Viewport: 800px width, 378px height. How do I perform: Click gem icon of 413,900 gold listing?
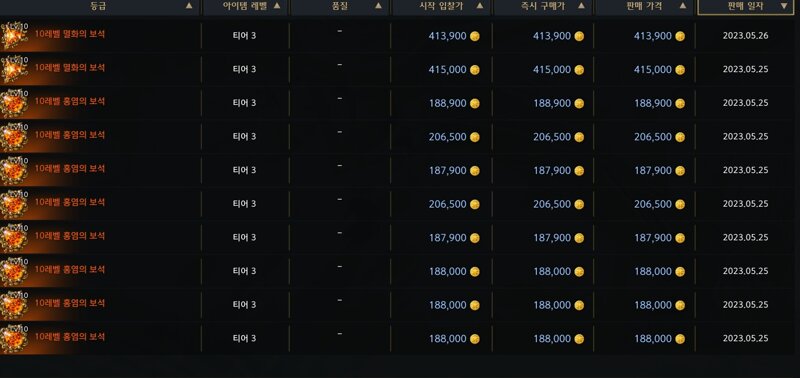(x=14, y=36)
